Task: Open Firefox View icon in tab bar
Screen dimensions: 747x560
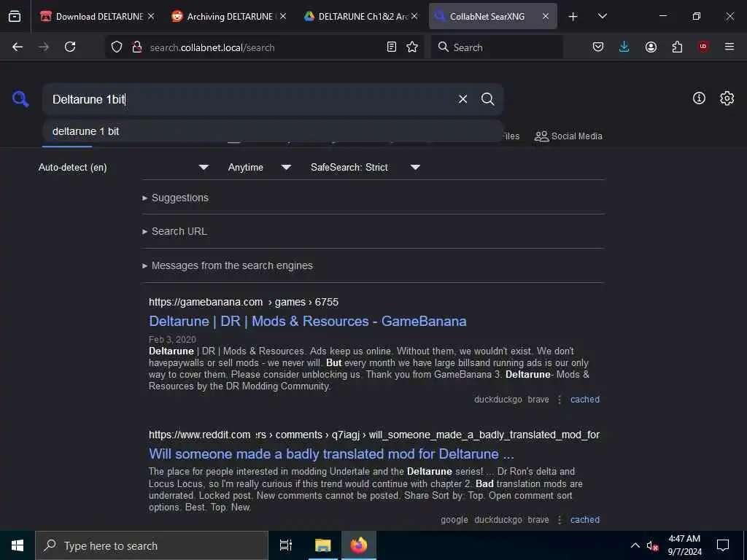Action: click(15, 16)
